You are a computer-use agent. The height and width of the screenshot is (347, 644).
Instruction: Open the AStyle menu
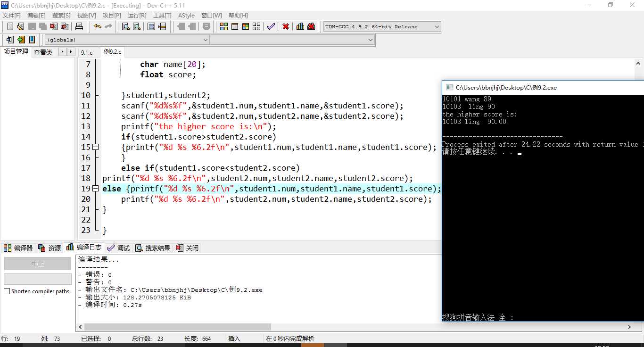pos(186,16)
